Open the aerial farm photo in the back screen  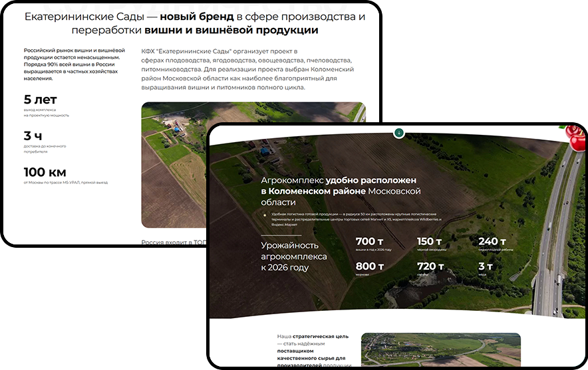pyautogui.click(x=174, y=165)
